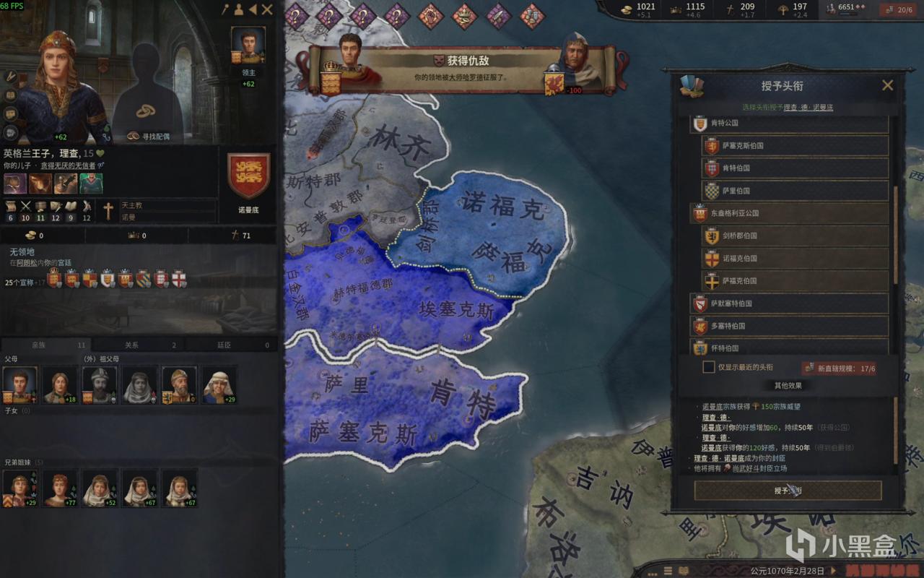This screenshot has width=924, height=578.
Task: Click the Grant Title confirm button
Action: coord(788,491)
